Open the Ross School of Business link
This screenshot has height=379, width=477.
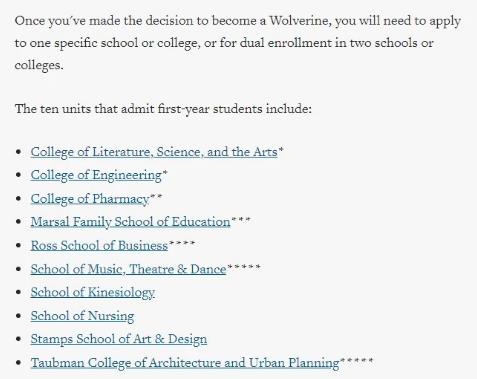99,246
